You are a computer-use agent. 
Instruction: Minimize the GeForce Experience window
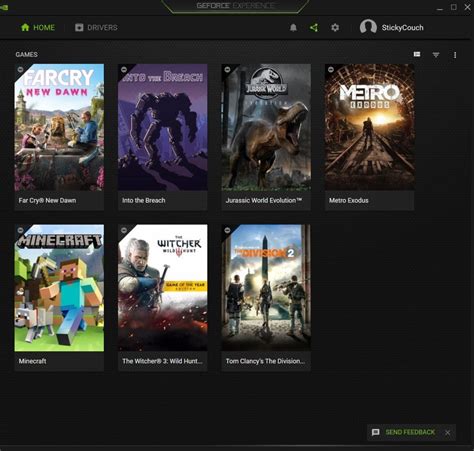click(440, 8)
